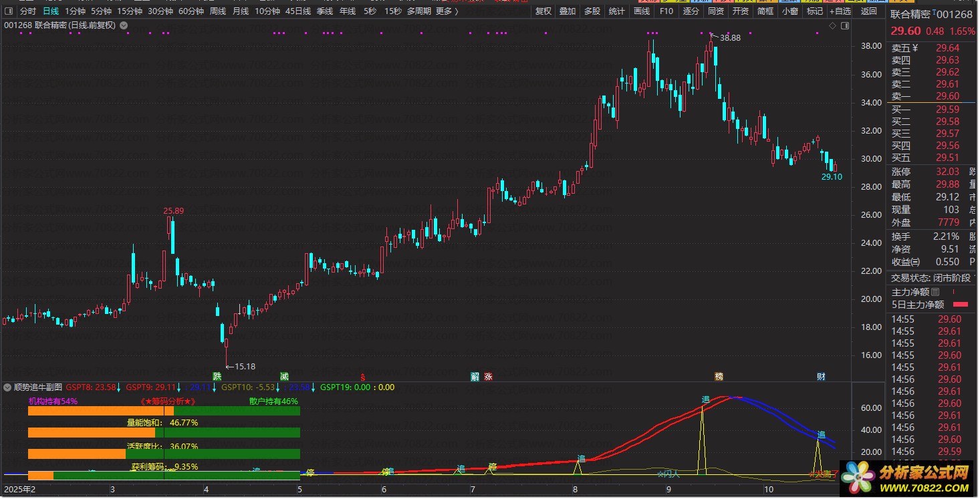The height and width of the screenshot is (499, 980).
Task: Click the +自选 add to watchlist button
Action: pos(840,11)
